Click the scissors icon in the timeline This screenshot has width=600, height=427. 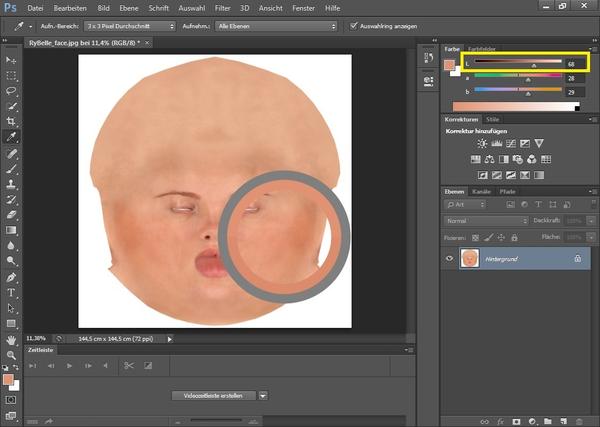128,366
